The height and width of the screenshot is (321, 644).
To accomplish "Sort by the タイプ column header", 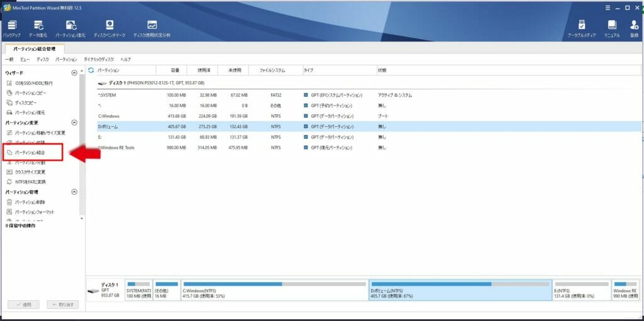I will (x=339, y=70).
